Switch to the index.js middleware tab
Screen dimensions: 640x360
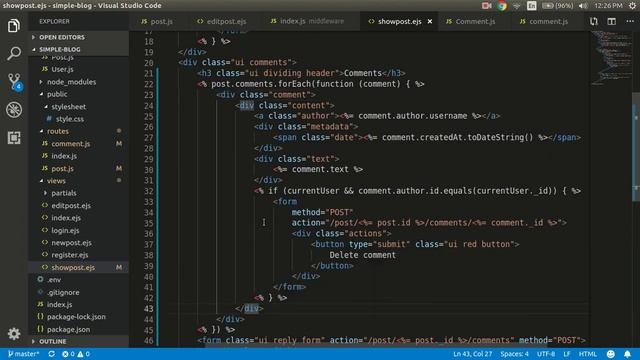click(x=307, y=21)
